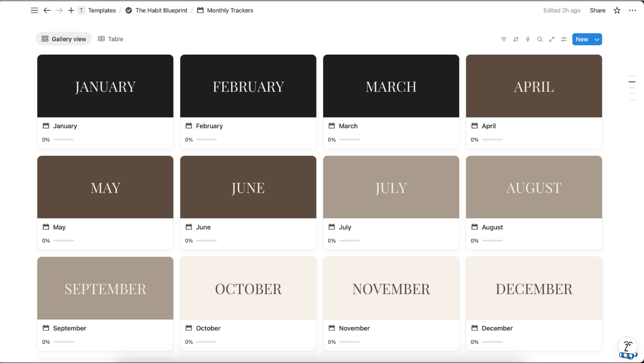Click the checkmark icon in Habit Blueprint breadcrumb

(128, 10)
